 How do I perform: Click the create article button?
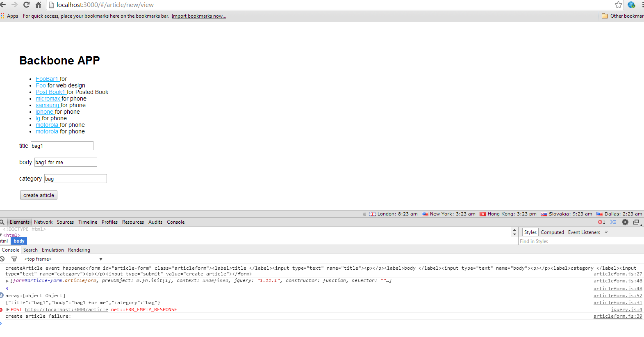coord(39,195)
